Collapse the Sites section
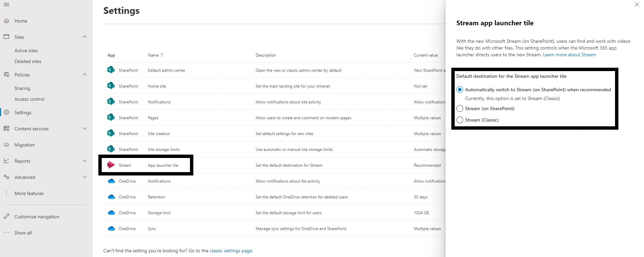644x257 pixels. click(x=85, y=37)
